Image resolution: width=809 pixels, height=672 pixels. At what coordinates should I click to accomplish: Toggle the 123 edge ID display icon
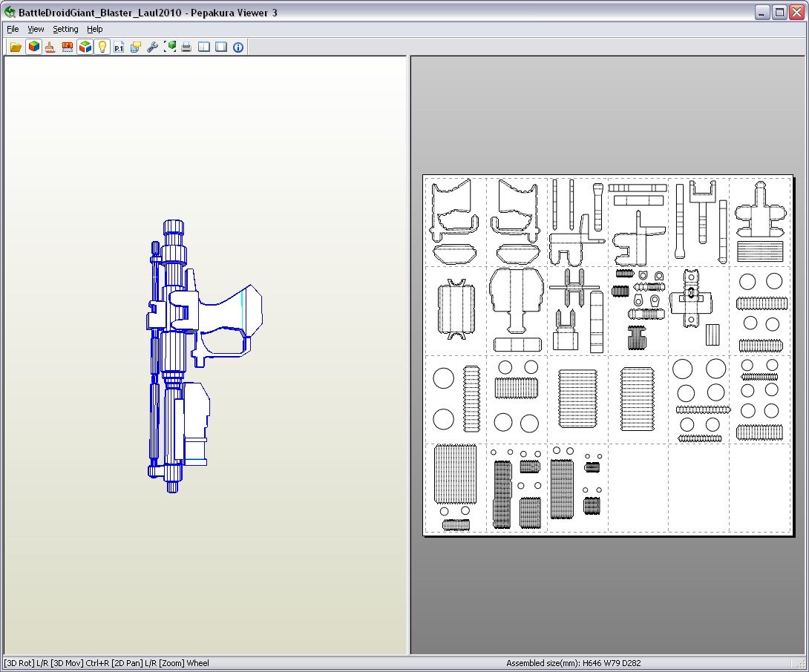point(68,47)
